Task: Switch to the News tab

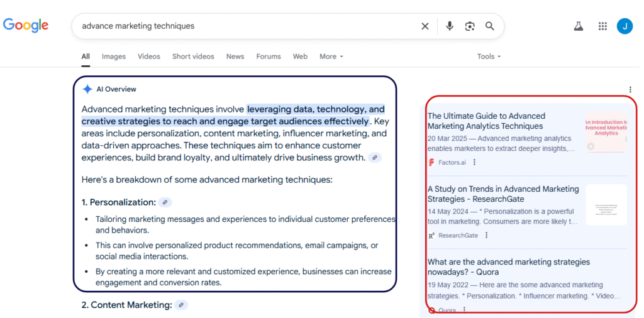Action: 235,57
